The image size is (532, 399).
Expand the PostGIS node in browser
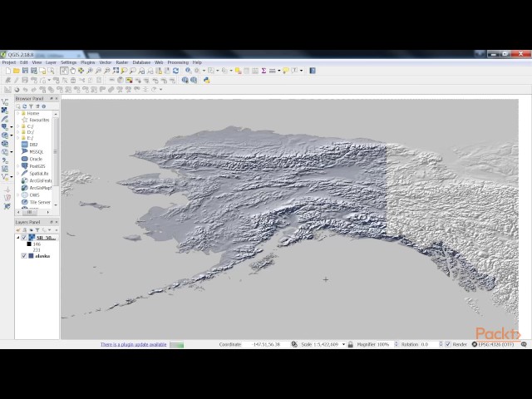click(x=18, y=166)
